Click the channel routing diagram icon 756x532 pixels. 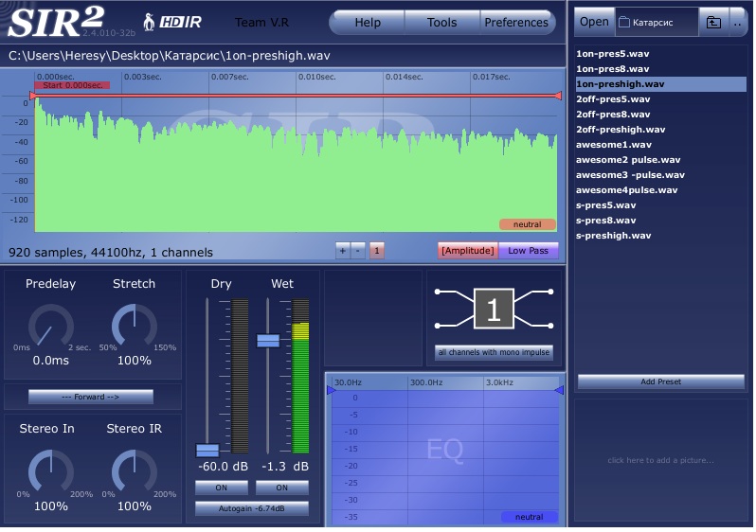494,309
